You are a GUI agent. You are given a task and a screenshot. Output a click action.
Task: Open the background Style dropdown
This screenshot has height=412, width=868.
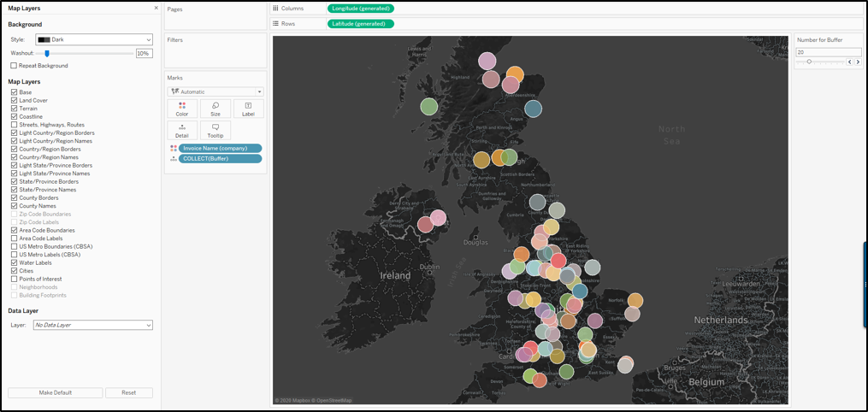coord(93,39)
